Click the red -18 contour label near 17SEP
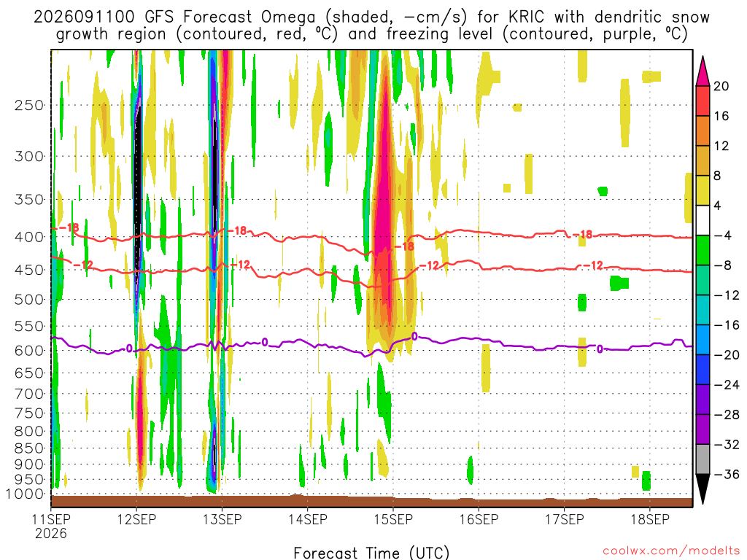This screenshot has width=747, height=560. pyautogui.click(x=581, y=234)
